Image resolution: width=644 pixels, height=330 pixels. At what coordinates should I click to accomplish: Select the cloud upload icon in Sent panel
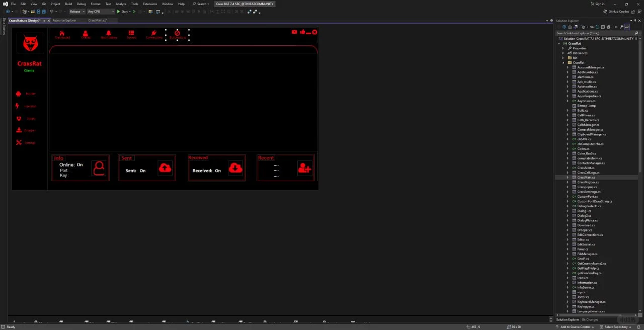165,168
